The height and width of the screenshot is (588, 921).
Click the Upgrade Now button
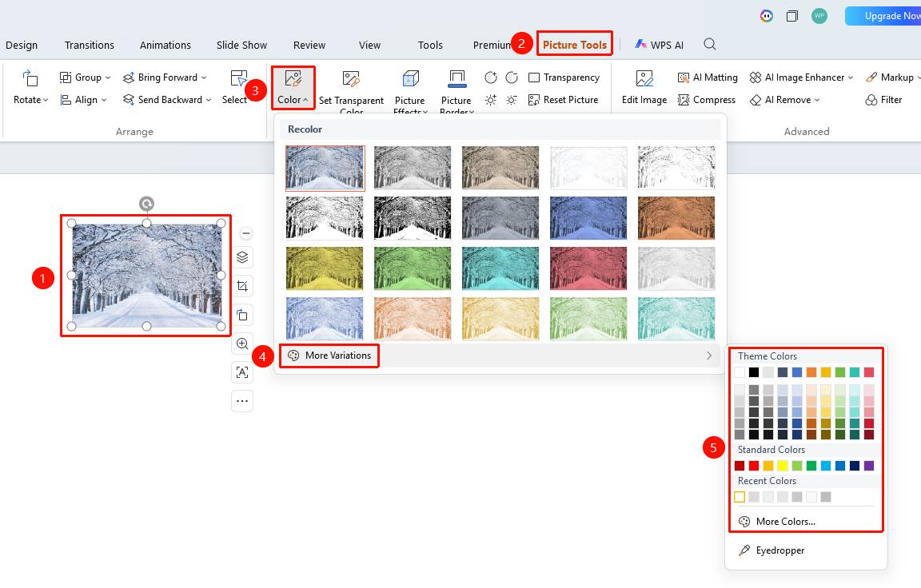click(884, 16)
